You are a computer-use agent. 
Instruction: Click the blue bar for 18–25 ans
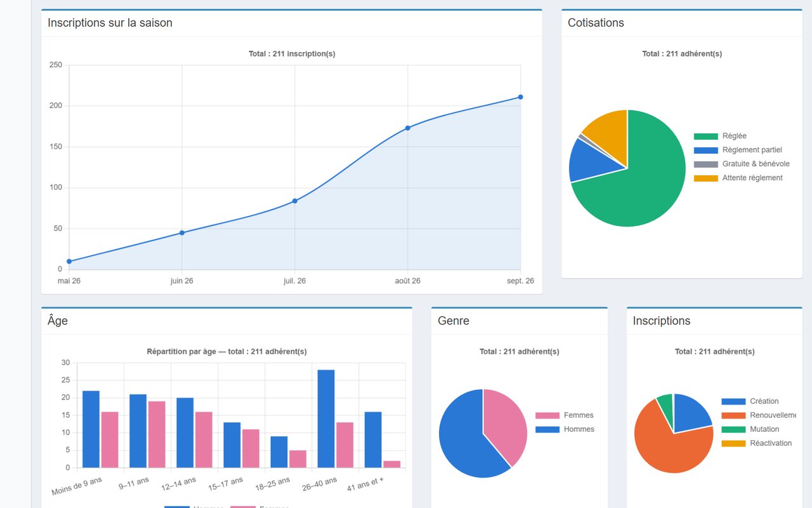tap(279, 452)
